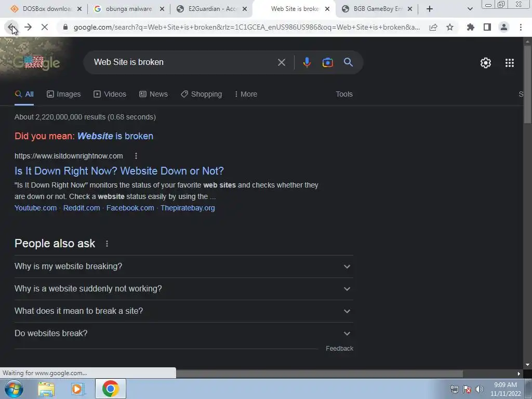532x399 pixels.
Task: Select the Videos search tab
Action: click(110, 94)
